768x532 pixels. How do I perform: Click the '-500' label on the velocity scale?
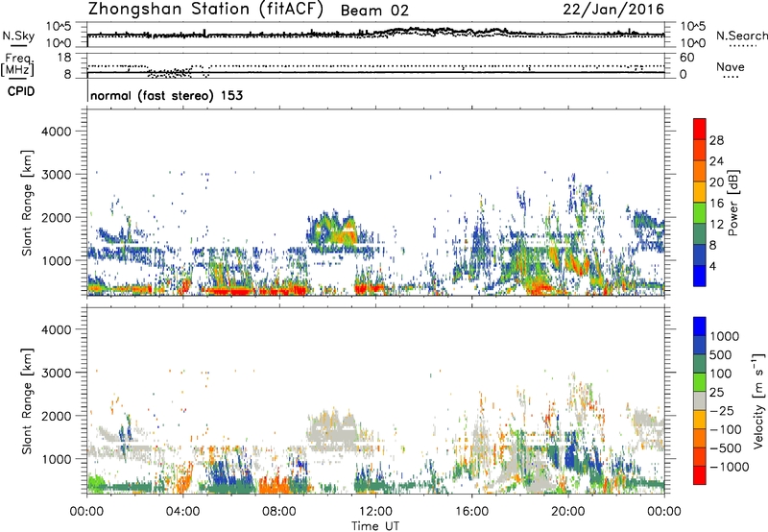coord(726,448)
